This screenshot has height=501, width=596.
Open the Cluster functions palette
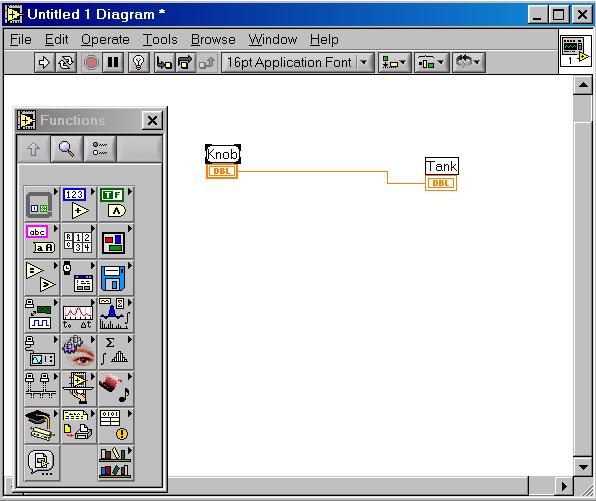coord(115,241)
